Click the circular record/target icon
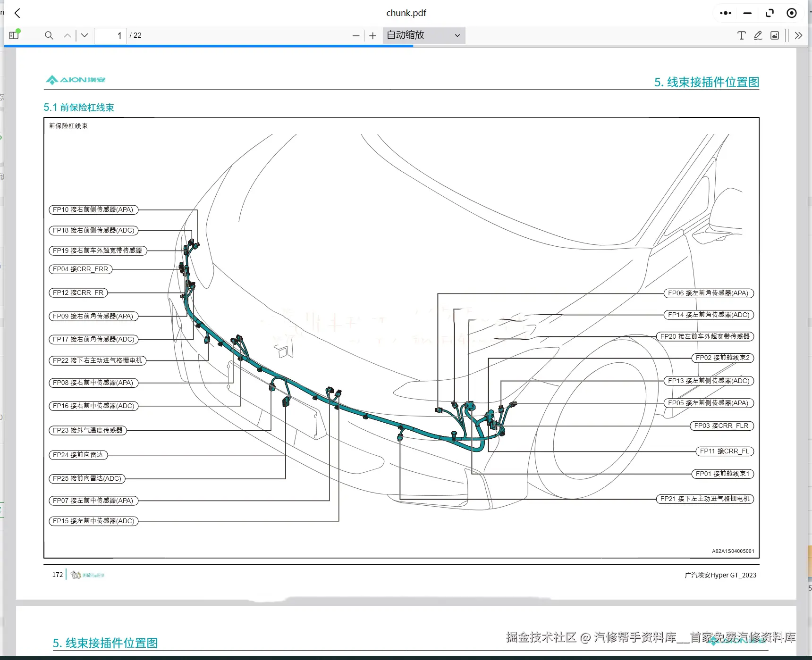The image size is (812, 660). [792, 13]
